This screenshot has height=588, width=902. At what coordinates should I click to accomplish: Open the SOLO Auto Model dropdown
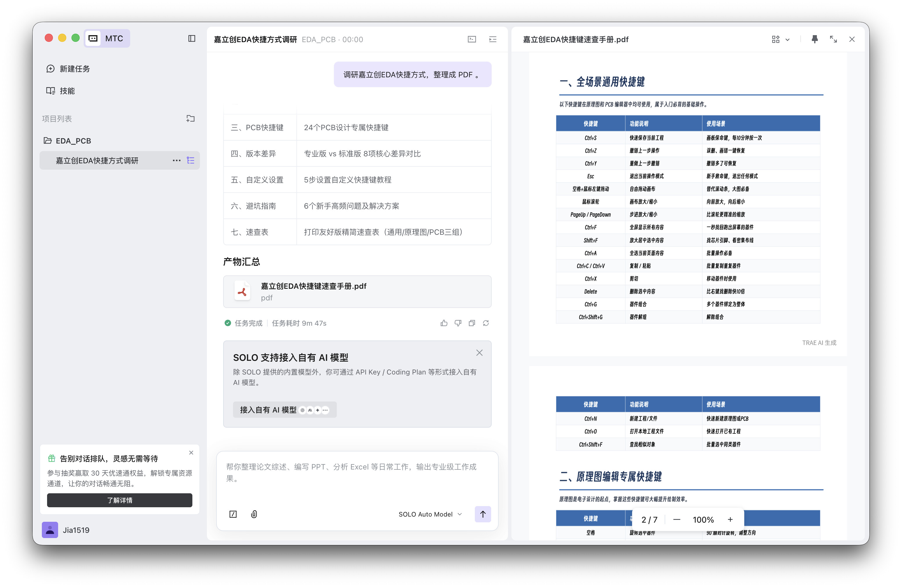pyautogui.click(x=430, y=514)
